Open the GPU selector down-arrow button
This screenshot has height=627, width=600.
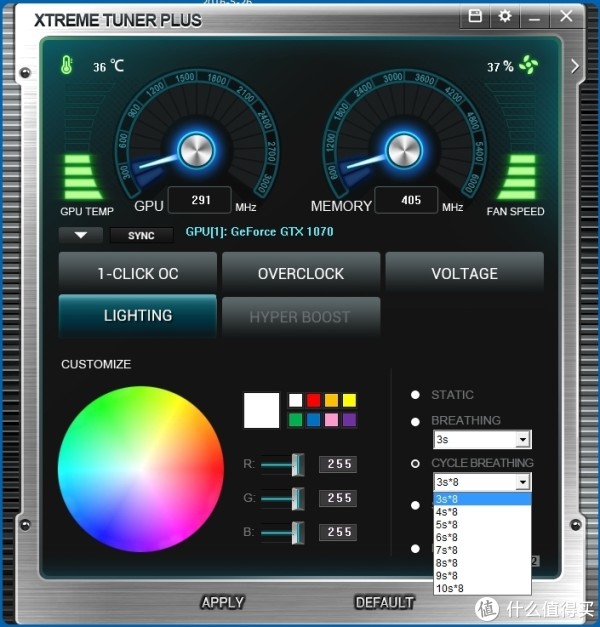pyautogui.click(x=80, y=235)
